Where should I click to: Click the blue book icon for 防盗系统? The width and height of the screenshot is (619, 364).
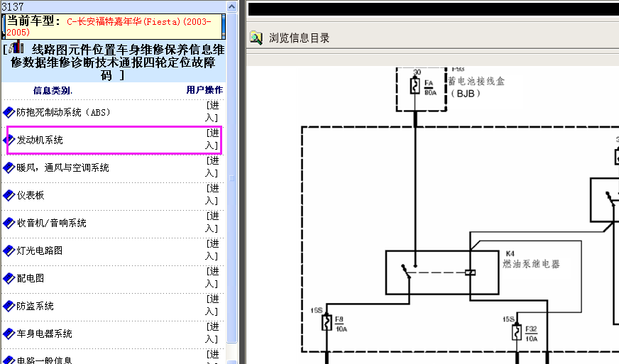tap(9, 306)
